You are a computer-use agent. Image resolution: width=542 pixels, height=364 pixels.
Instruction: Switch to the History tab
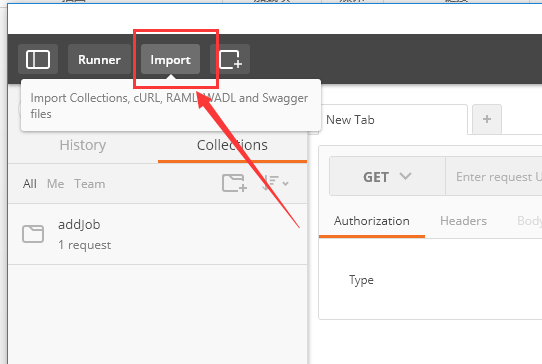tap(83, 145)
